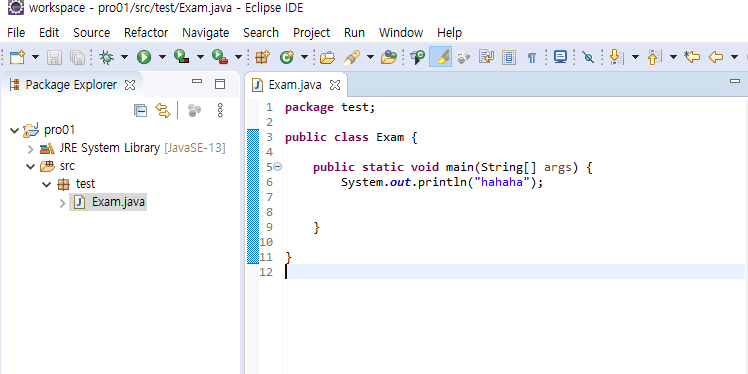Open the External Tools dropdown arrow

(239, 58)
